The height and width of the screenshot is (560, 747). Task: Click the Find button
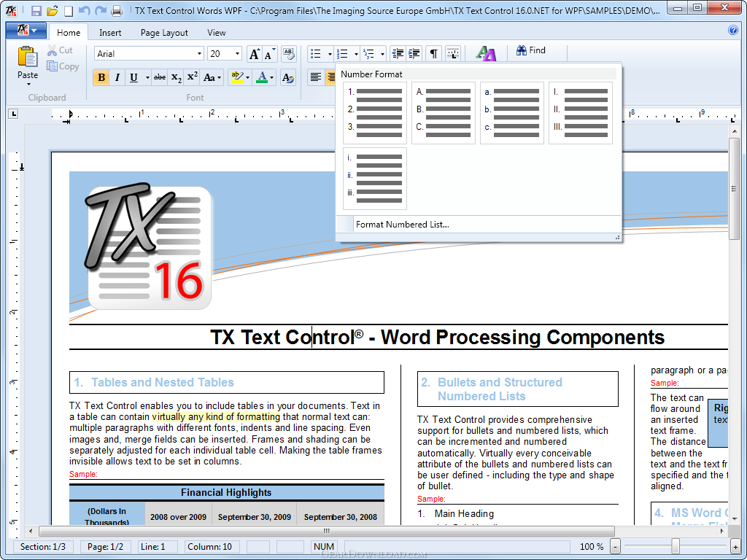click(531, 50)
